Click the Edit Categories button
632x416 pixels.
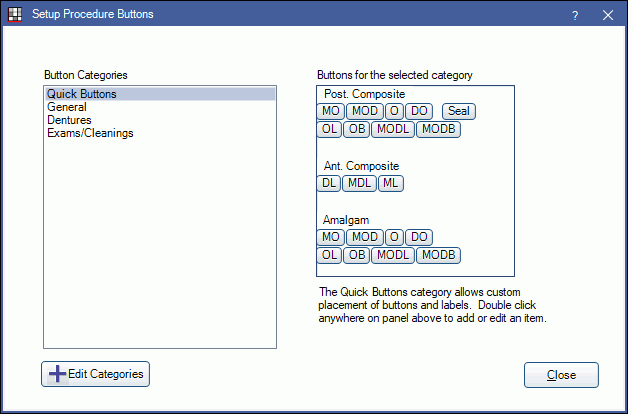(x=95, y=374)
